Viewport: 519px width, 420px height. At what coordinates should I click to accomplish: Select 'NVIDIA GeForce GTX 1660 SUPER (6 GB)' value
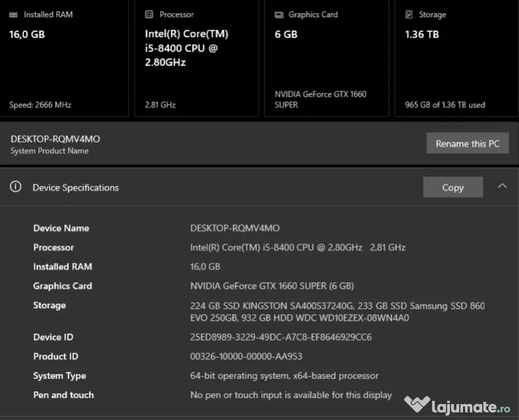[x=272, y=286]
